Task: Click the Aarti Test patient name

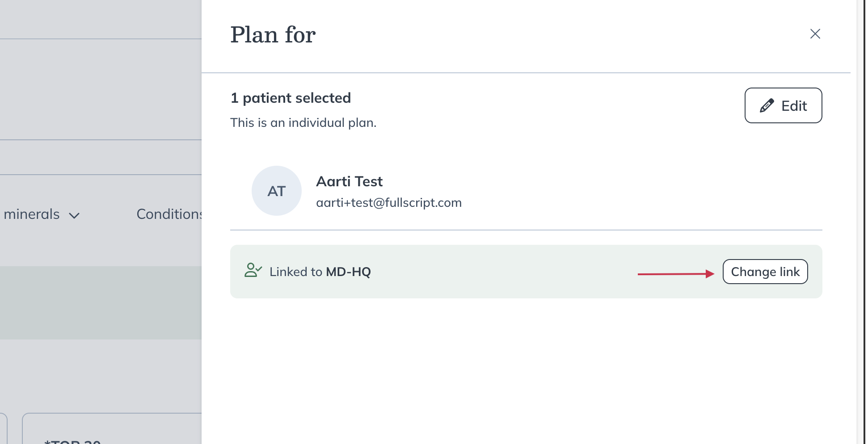Action: click(x=349, y=181)
